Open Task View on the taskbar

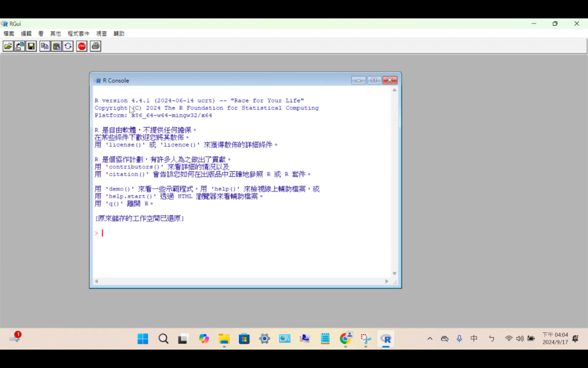click(183, 339)
